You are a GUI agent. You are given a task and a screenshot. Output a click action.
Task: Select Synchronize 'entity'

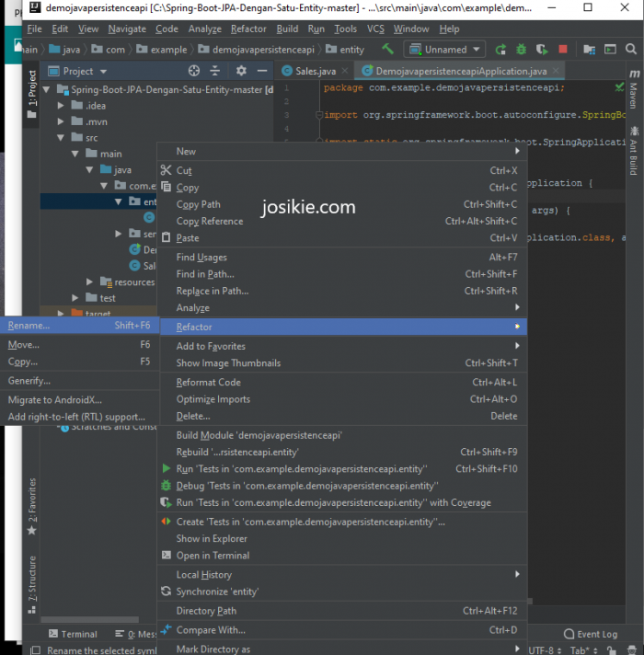coord(342,592)
